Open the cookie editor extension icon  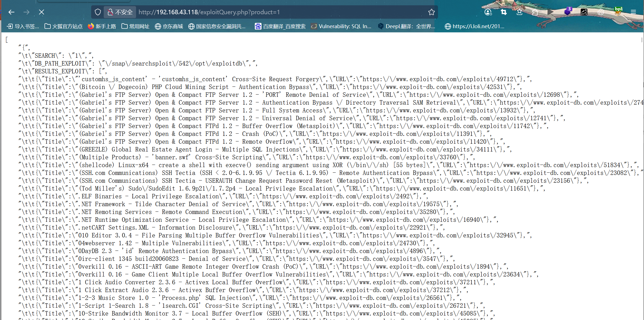pos(601,12)
